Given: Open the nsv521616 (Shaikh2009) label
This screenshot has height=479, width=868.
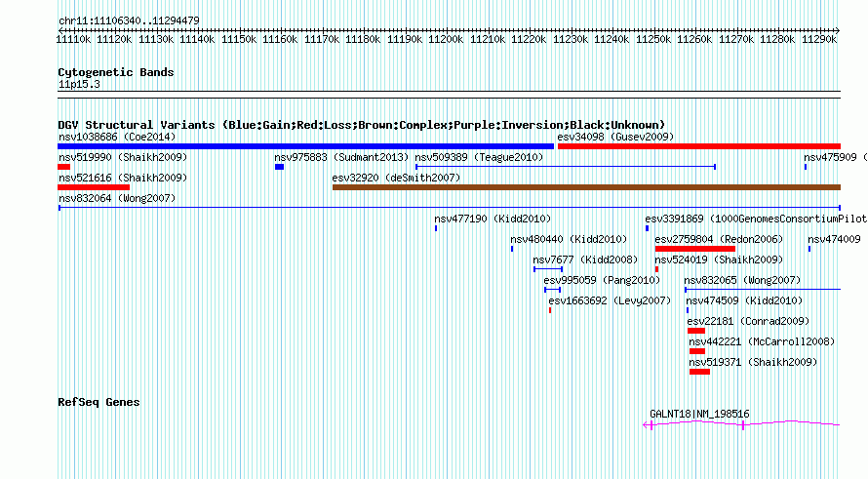Looking at the screenshot, I should [123, 178].
